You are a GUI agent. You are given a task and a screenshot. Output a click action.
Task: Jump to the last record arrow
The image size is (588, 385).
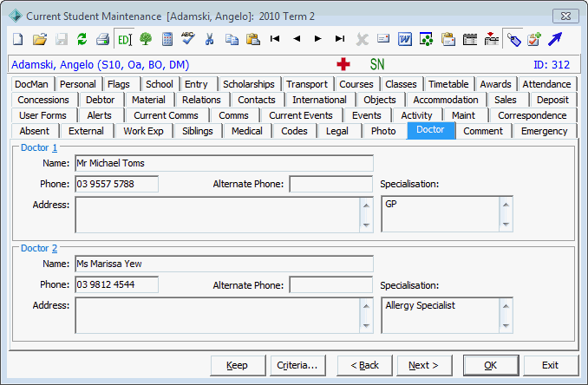(x=340, y=39)
